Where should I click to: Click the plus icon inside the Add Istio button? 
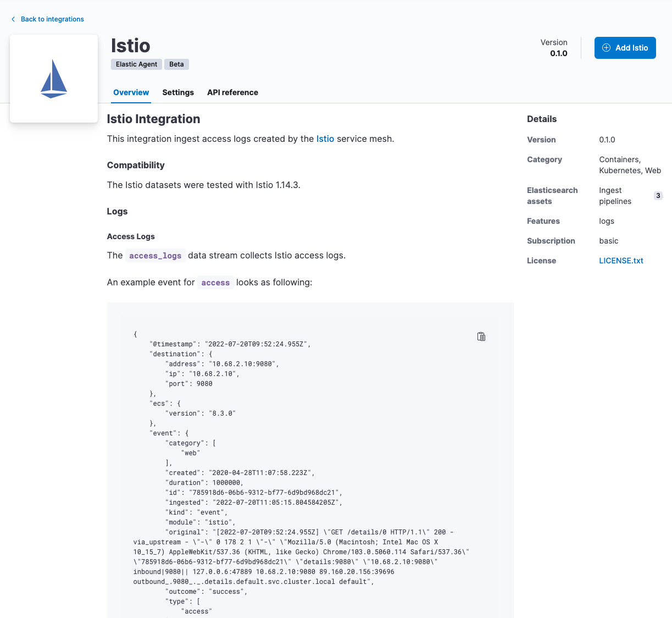pyautogui.click(x=606, y=48)
